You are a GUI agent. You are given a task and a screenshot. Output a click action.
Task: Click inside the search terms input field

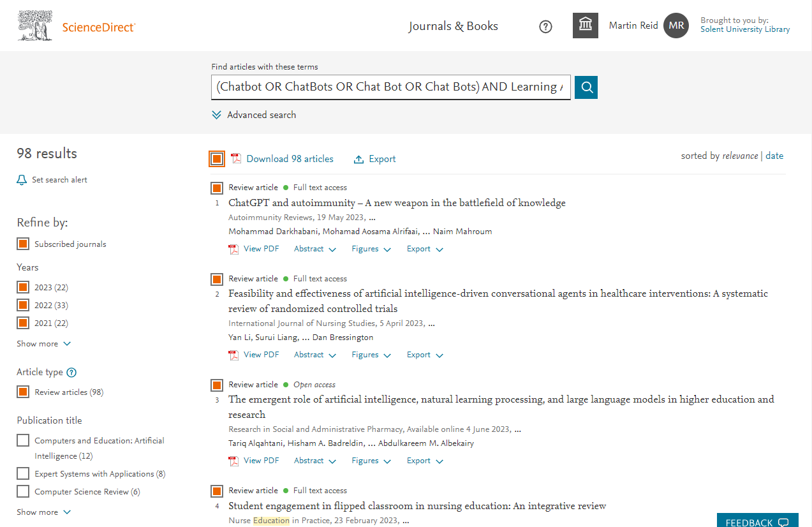coord(390,87)
